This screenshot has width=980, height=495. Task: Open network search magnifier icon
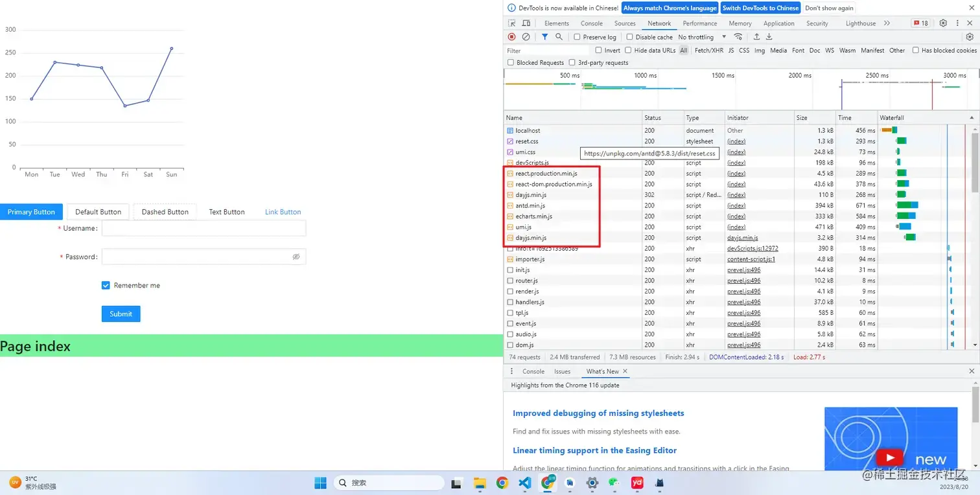coord(559,37)
